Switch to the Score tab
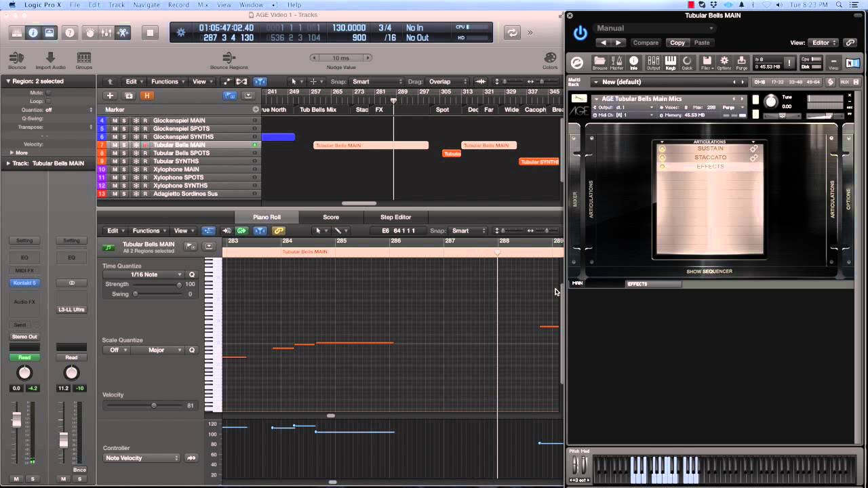The width and height of the screenshot is (868, 488). click(x=331, y=217)
